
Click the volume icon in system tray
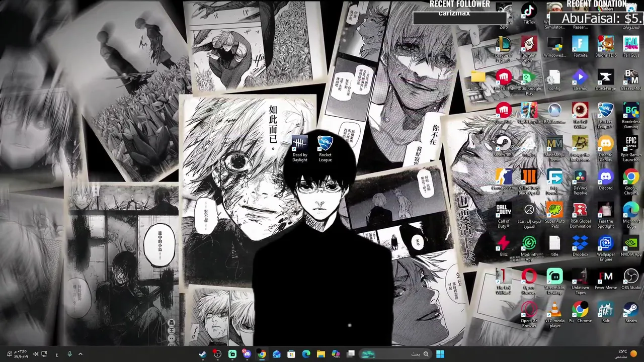coord(35,354)
